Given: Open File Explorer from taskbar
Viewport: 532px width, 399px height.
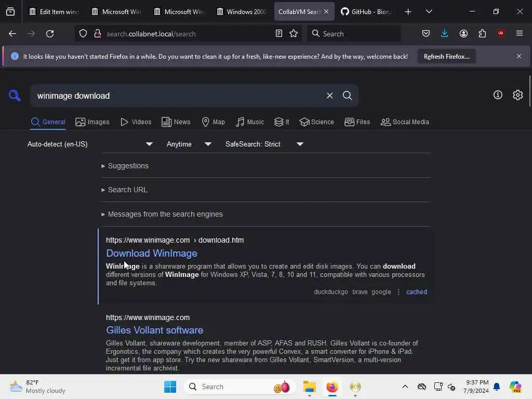Looking at the screenshot, I should coord(310,387).
